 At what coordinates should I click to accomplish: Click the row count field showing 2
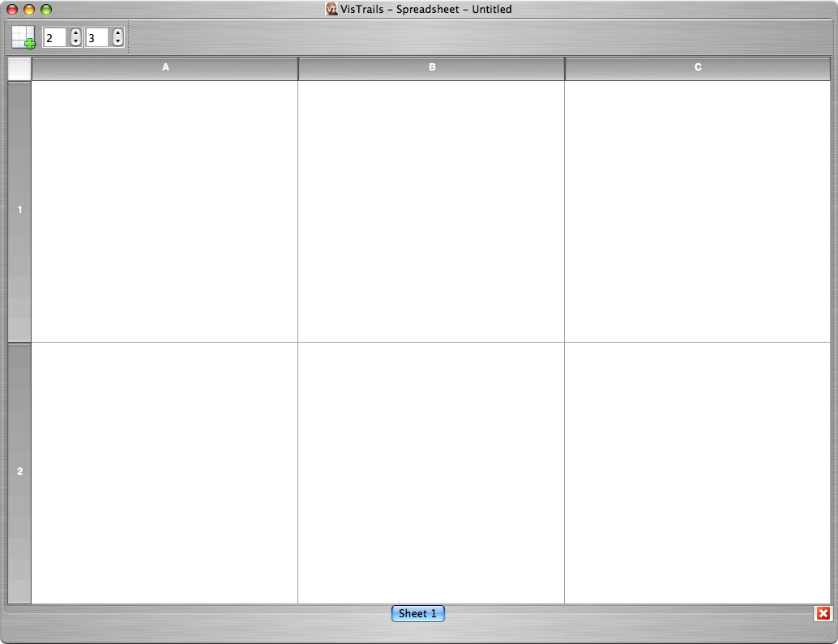tap(55, 38)
